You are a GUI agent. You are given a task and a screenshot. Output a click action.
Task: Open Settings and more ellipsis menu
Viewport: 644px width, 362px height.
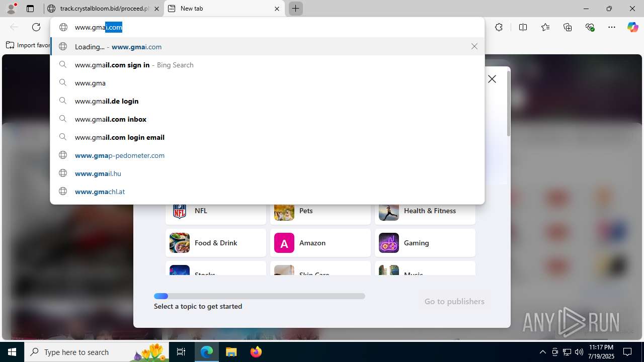(612, 27)
